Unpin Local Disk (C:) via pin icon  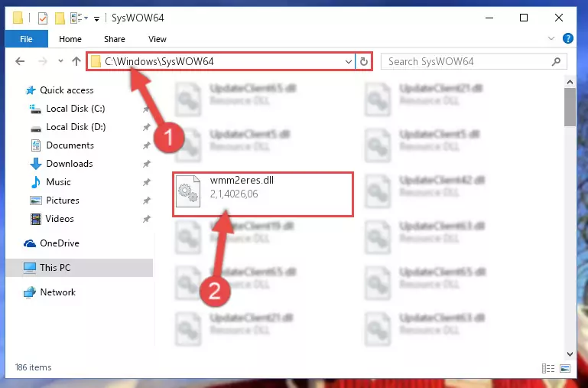click(146, 109)
